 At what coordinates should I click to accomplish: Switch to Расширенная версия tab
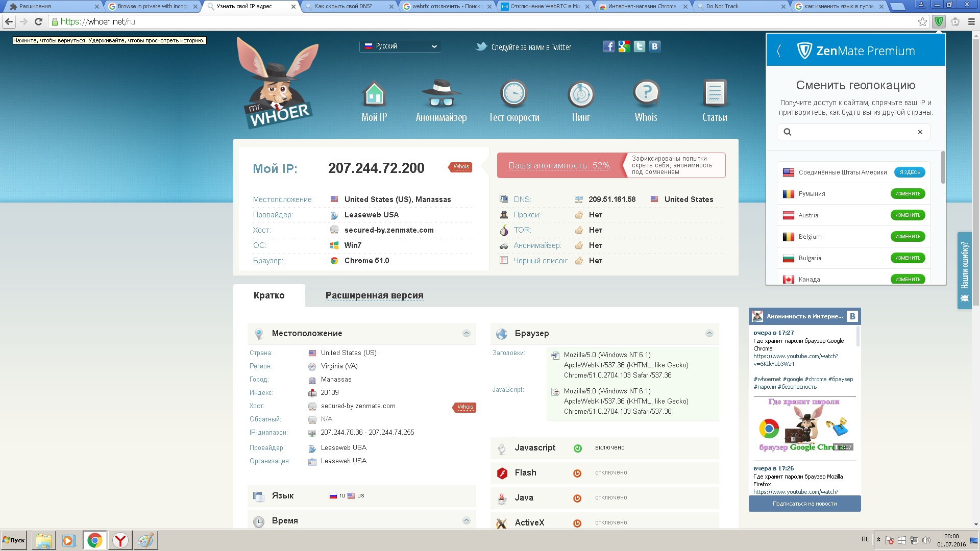[x=374, y=295]
